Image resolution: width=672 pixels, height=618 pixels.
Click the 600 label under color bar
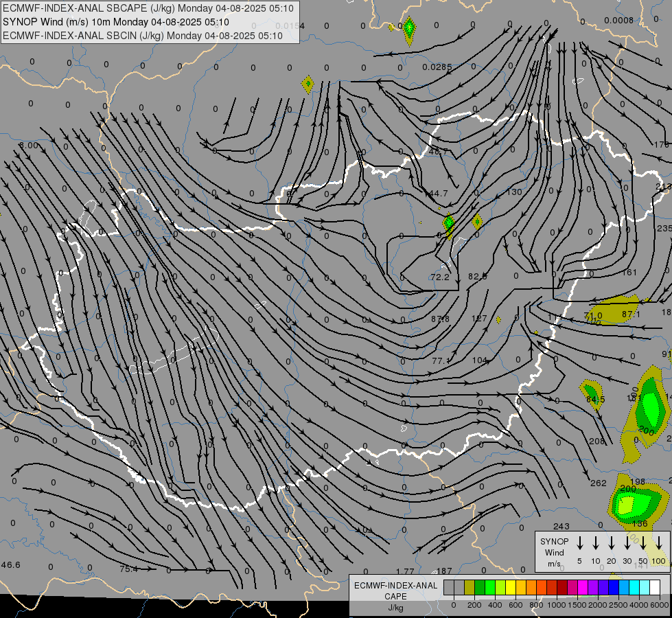(515, 605)
